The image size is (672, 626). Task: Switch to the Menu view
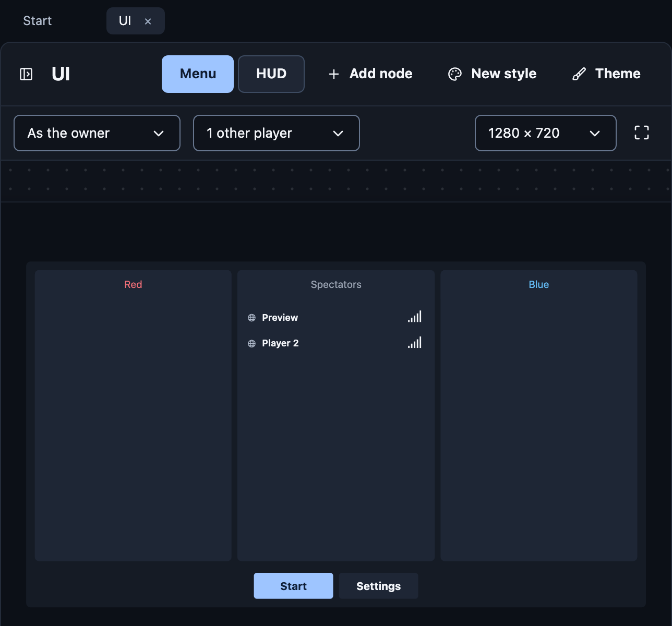click(198, 74)
